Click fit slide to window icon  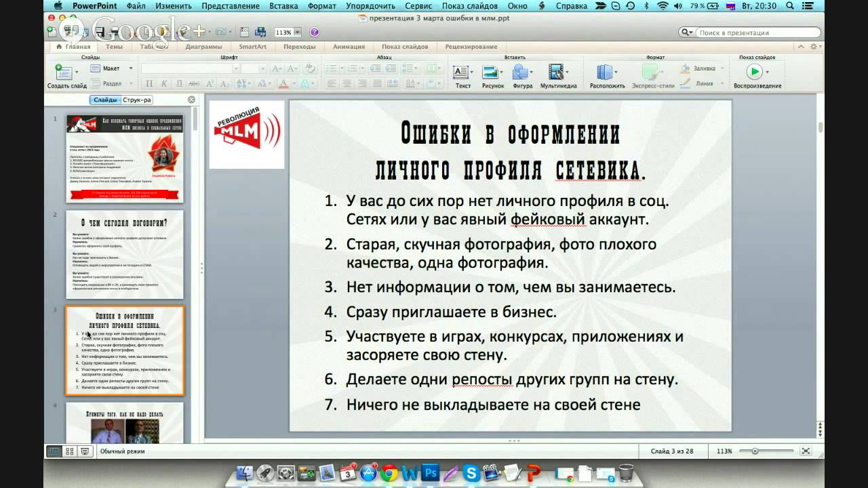(x=806, y=451)
